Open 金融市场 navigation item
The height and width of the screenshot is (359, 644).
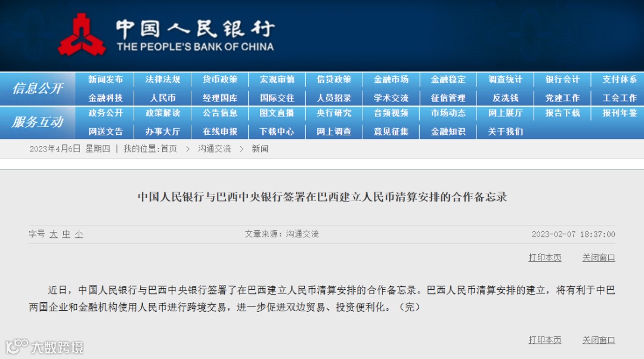coord(391,79)
